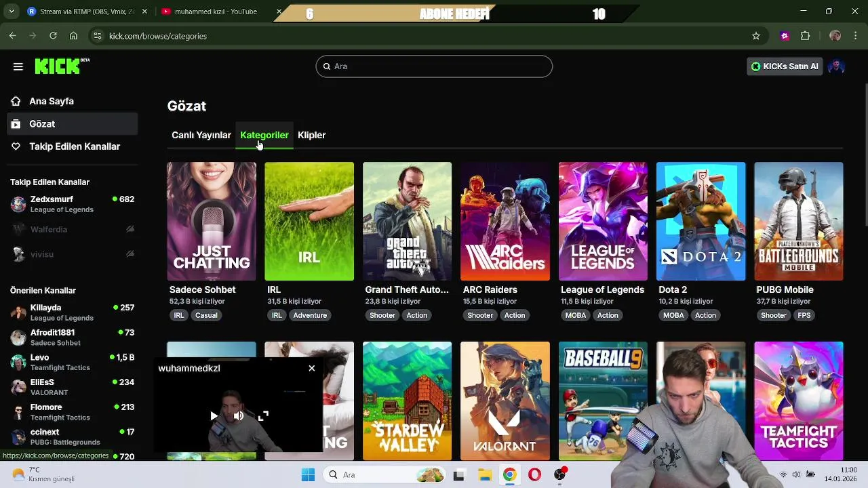Open the Chrome extensions puzzle icon
The width and height of the screenshot is (868, 488).
[806, 36]
